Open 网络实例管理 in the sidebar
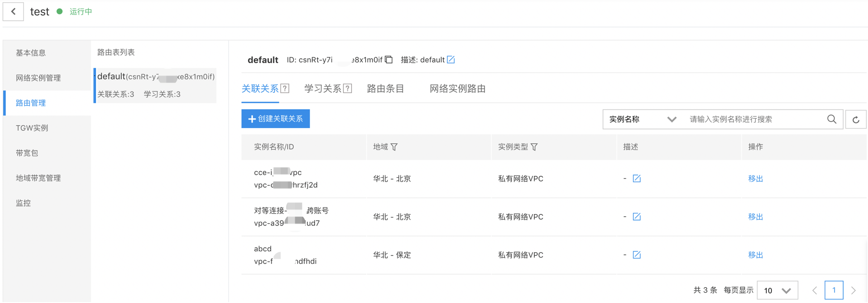This screenshot has height=303, width=868. (38, 78)
